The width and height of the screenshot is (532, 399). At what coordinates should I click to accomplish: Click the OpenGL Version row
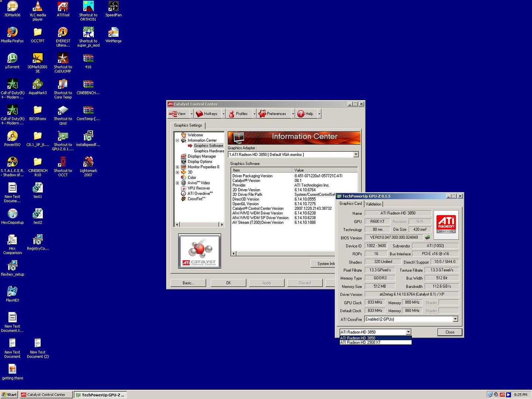[x=294, y=204]
